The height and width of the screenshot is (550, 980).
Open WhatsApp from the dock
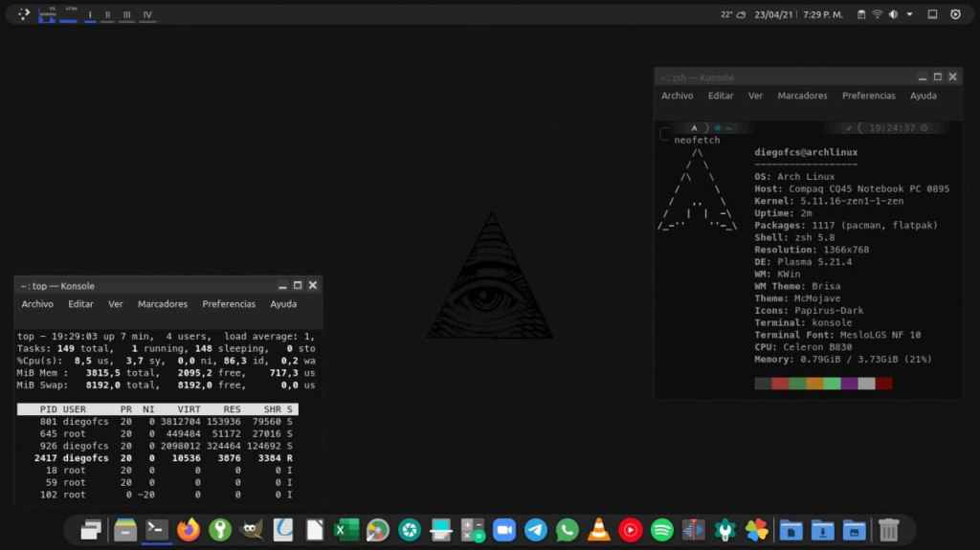(x=568, y=530)
